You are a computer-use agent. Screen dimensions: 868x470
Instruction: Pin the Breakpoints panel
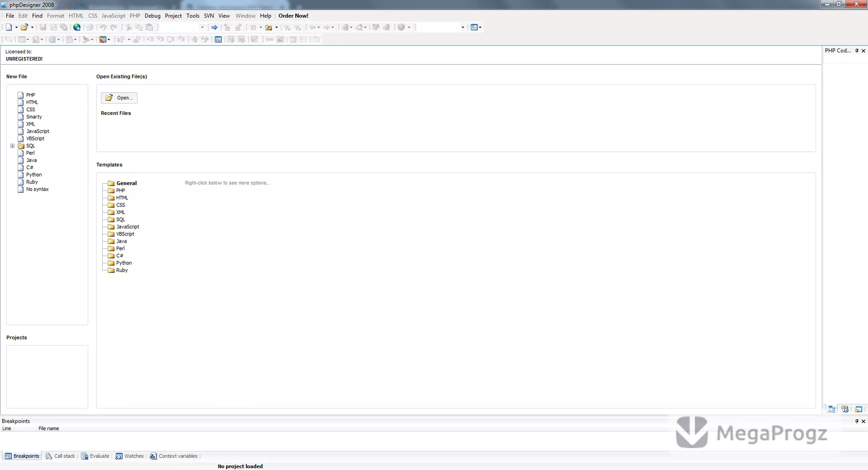(x=857, y=421)
